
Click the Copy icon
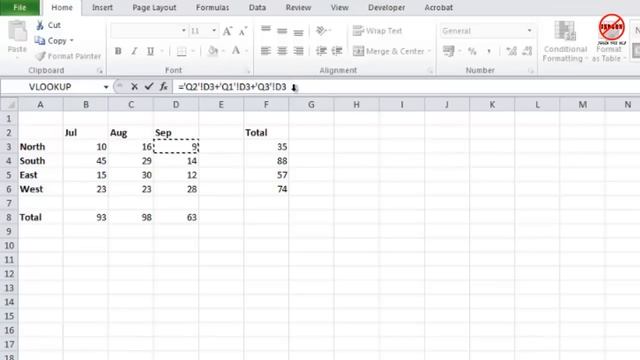click(x=40, y=40)
